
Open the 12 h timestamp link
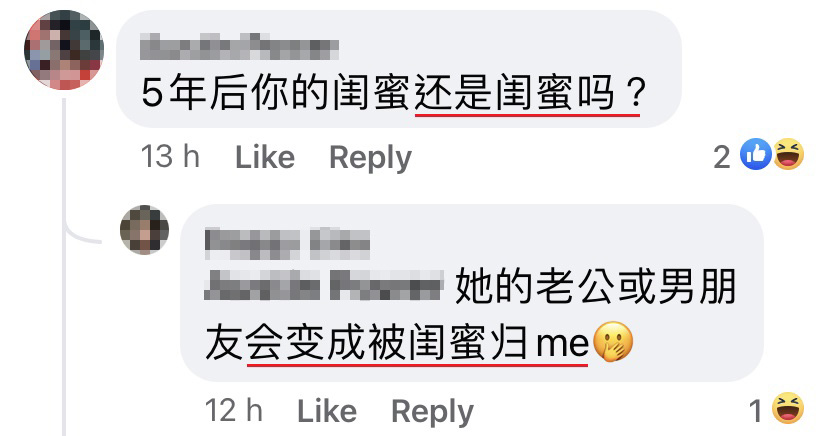tap(233, 411)
